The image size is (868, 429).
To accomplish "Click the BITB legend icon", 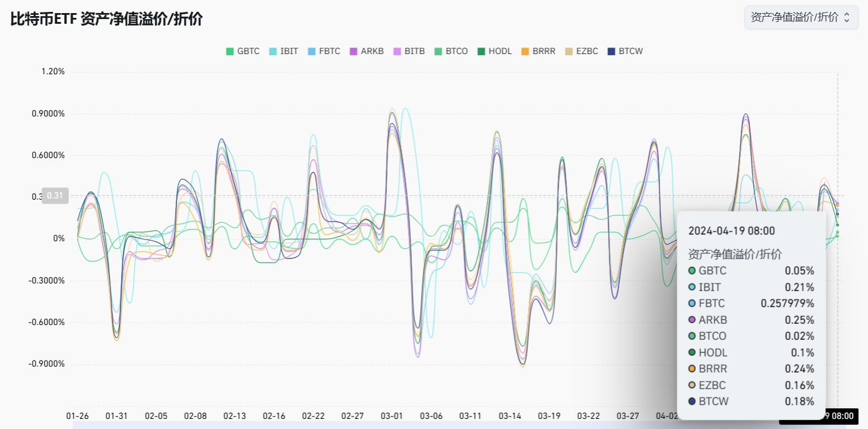I will [x=398, y=51].
